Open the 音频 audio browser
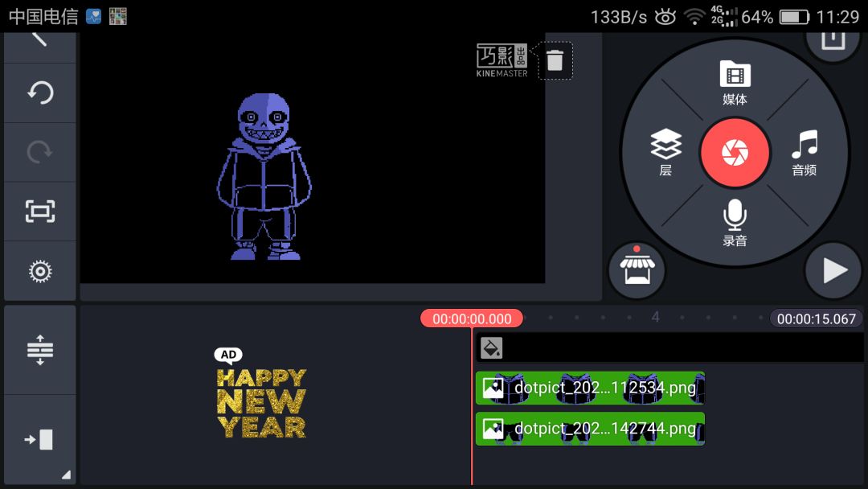The height and width of the screenshot is (489, 868). [x=805, y=153]
